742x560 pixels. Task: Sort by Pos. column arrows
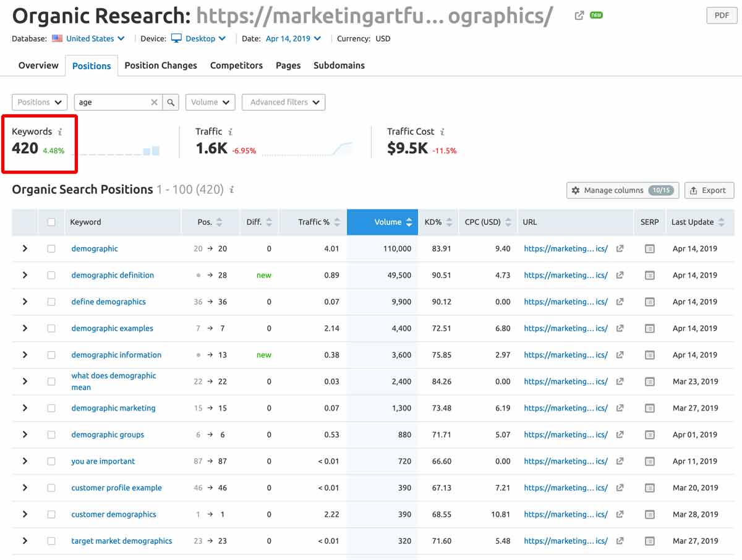coord(220,223)
